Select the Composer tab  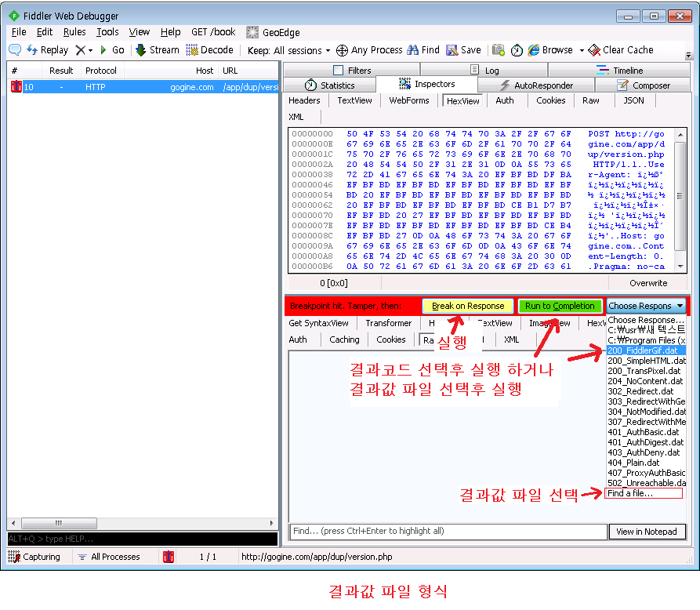[643, 85]
